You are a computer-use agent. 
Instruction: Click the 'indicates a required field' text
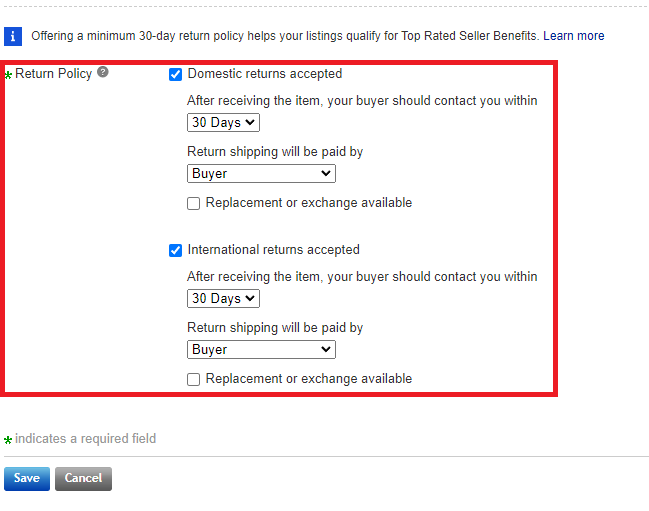click(x=85, y=438)
